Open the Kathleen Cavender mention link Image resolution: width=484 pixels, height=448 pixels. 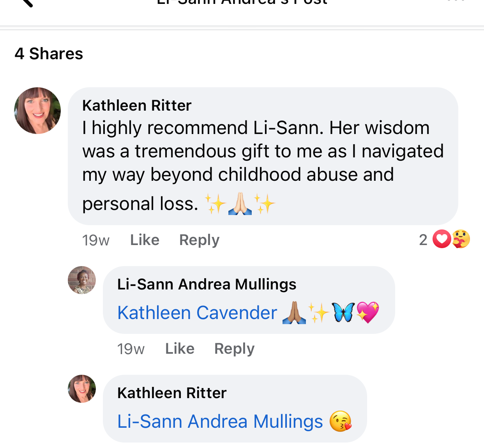[x=197, y=313]
